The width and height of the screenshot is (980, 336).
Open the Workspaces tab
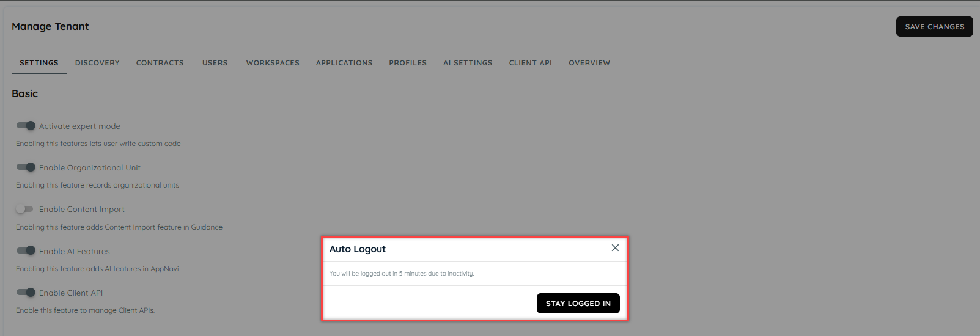(273, 63)
